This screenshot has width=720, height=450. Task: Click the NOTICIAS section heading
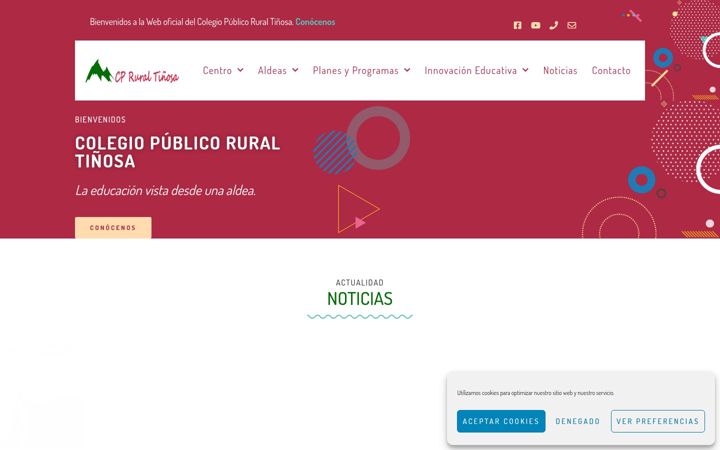360,299
